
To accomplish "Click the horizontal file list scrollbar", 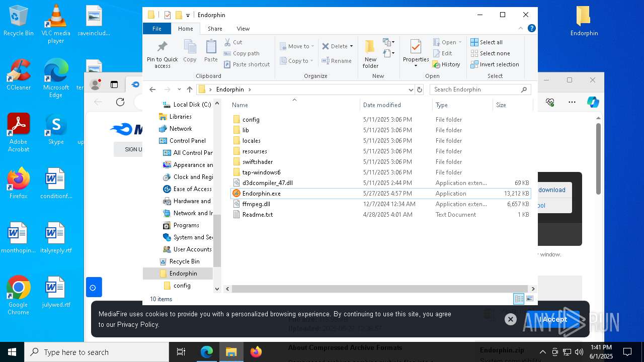I will 379,289.
